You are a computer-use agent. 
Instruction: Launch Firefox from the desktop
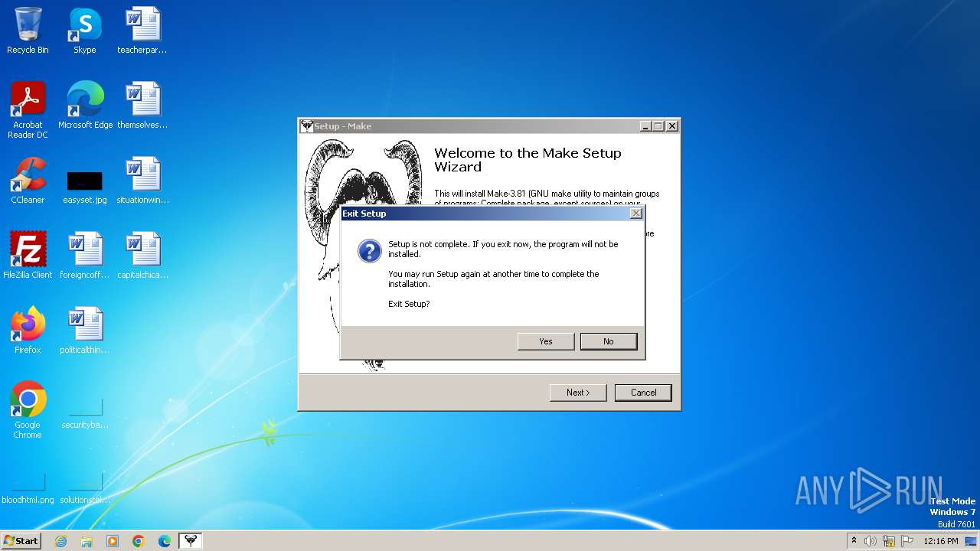28,331
